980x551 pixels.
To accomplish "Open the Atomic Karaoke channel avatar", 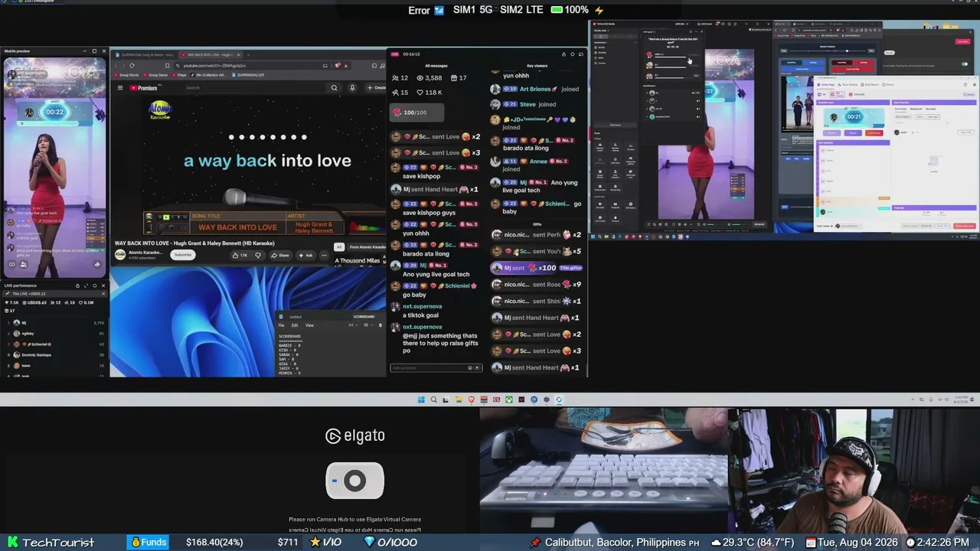I will click(x=120, y=254).
